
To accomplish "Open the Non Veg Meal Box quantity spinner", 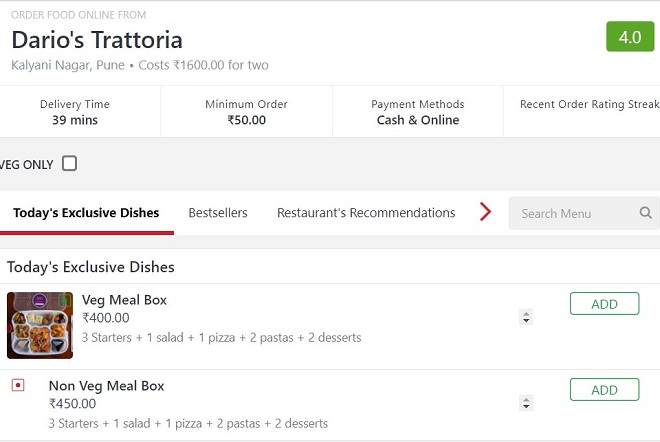I will point(526,403).
